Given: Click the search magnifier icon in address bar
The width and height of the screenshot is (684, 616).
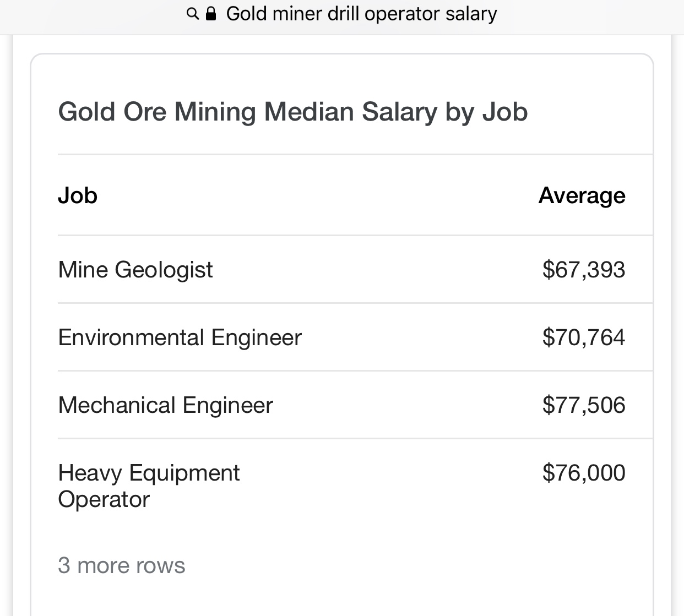Looking at the screenshot, I should point(193,14).
